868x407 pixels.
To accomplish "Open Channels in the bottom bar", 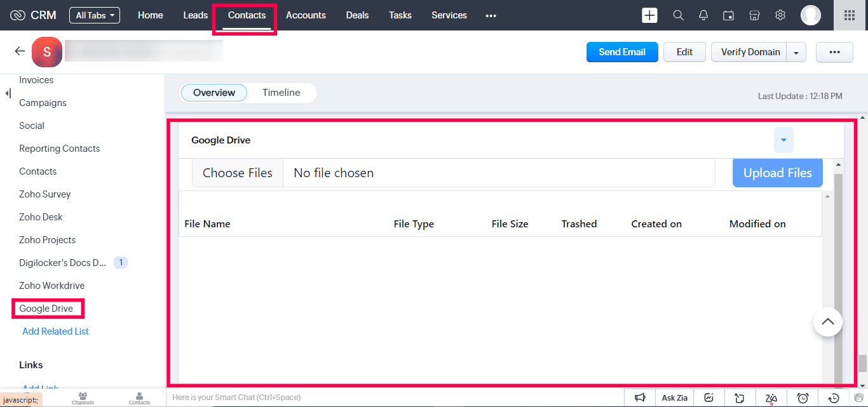I will click(x=83, y=398).
